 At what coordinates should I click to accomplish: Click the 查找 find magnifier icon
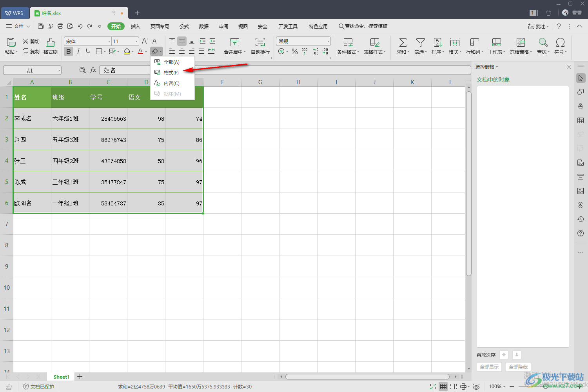point(543,42)
